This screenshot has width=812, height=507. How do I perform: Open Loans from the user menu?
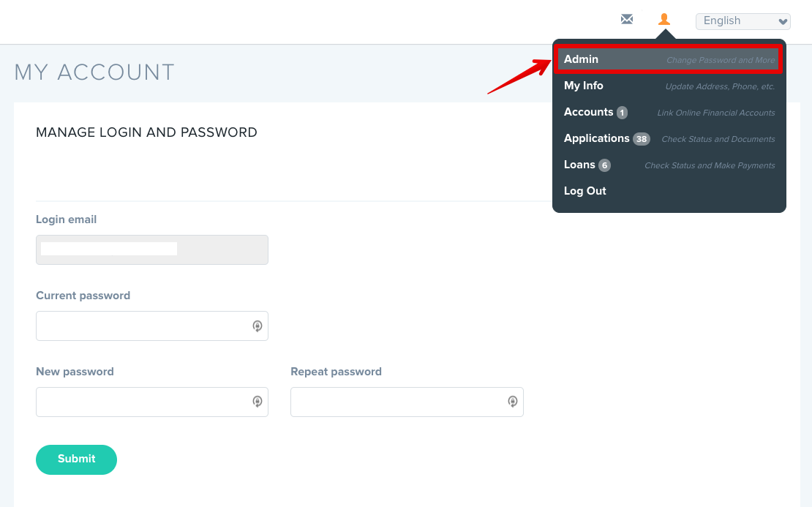[x=669, y=165]
